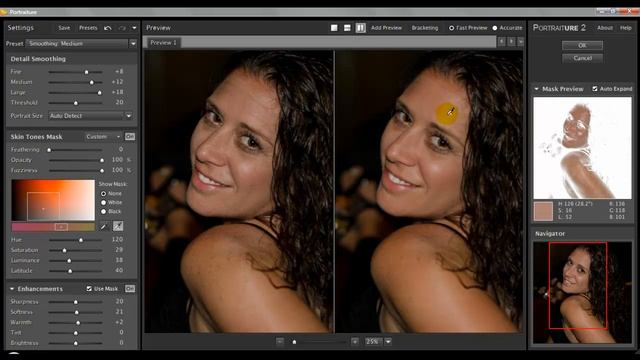Toggle the Auto Expand checkbox
This screenshot has width=640, height=360.
tap(595, 89)
